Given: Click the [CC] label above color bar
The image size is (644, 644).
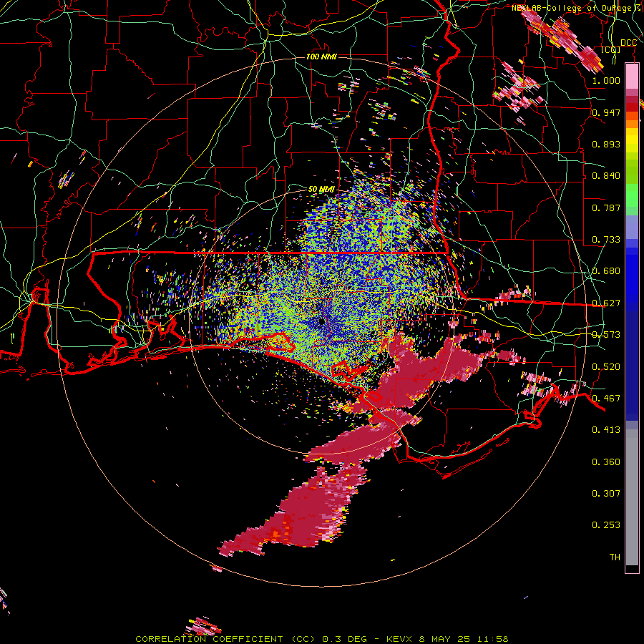Looking at the screenshot, I should (x=611, y=50).
